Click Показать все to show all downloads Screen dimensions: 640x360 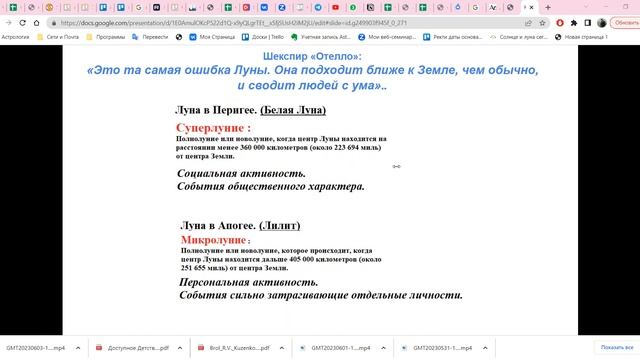(x=617, y=347)
